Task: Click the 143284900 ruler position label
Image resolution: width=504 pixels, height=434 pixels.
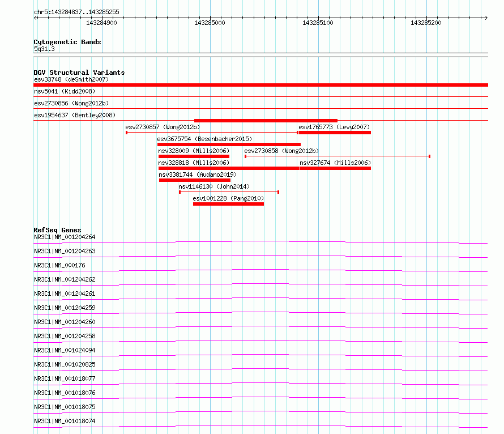Action: (101, 23)
